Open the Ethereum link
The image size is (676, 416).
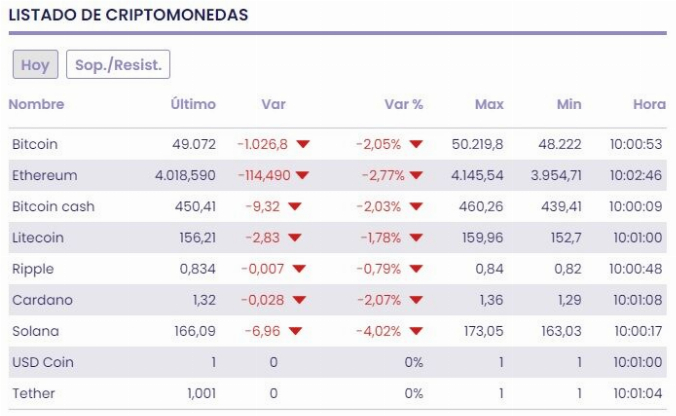44,176
